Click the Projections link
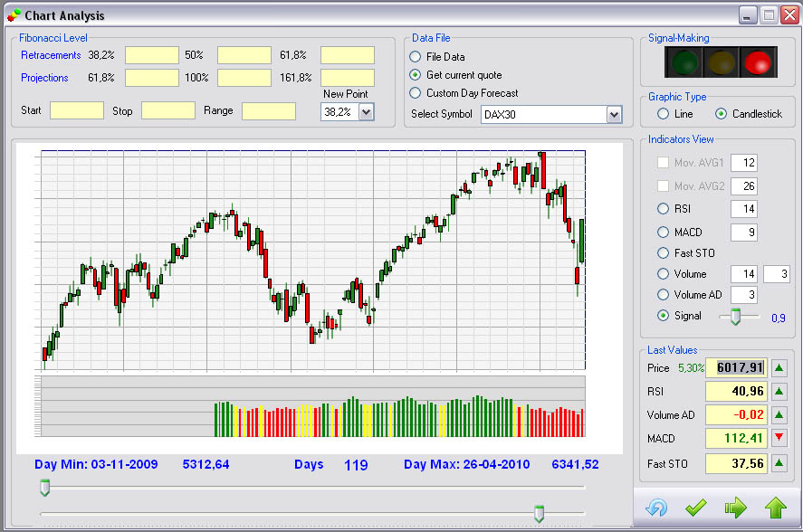This screenshot has height=532, width=803. 44,78
